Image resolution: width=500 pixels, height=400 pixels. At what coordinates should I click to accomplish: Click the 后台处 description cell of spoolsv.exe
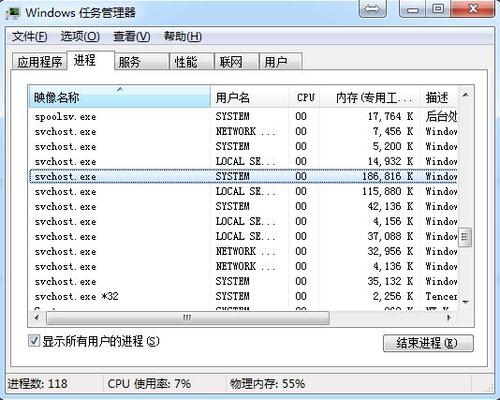[x=441, y=116]
